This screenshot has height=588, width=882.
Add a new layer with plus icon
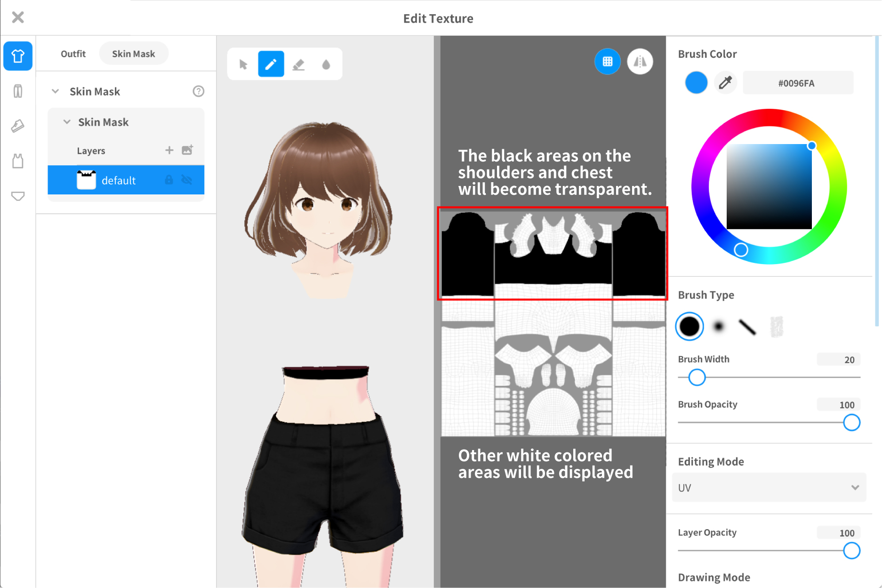pyautogui.click(x=169, y=150)
